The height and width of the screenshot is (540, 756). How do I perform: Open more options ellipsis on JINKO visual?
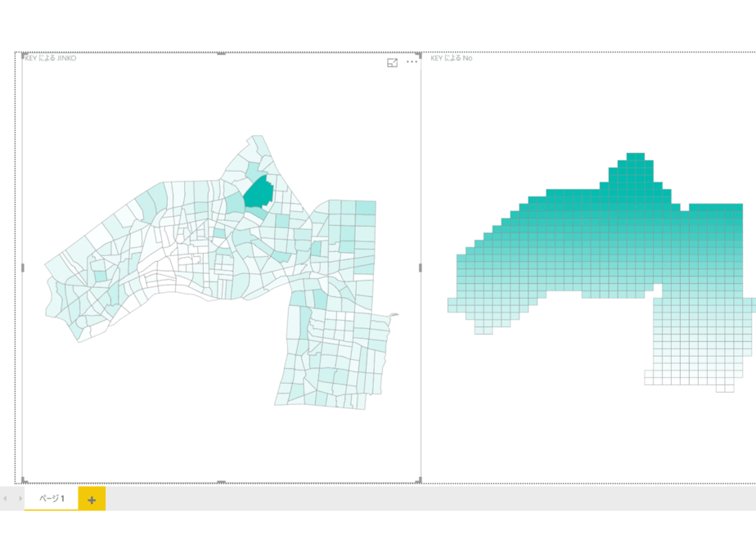click(x=412, y=61)
